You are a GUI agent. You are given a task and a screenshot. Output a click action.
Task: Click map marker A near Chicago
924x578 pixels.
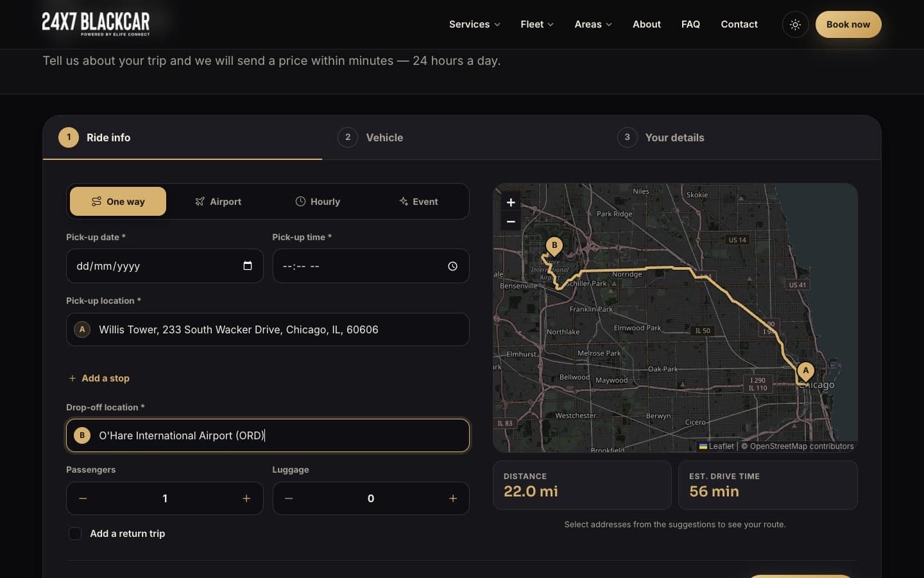806,371
